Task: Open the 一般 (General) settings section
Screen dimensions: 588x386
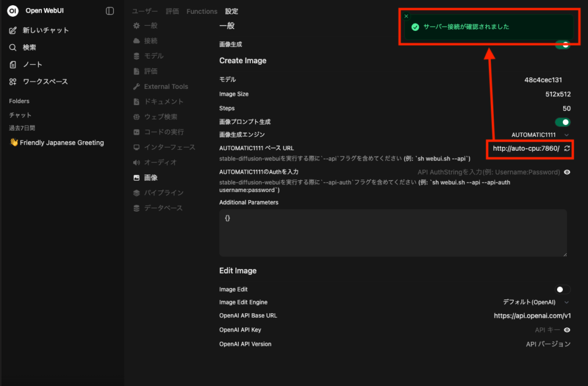Action: point(148,25)
